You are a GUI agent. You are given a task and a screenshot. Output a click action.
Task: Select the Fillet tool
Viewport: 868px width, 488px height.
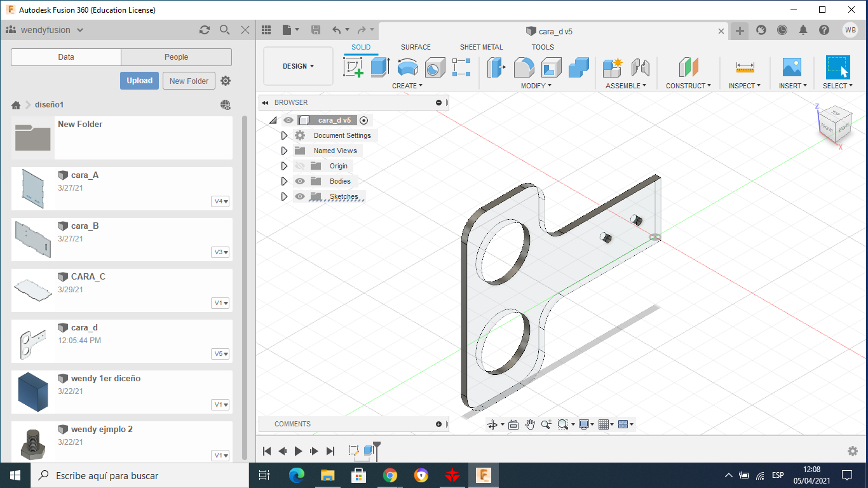(x=524, y=67)
